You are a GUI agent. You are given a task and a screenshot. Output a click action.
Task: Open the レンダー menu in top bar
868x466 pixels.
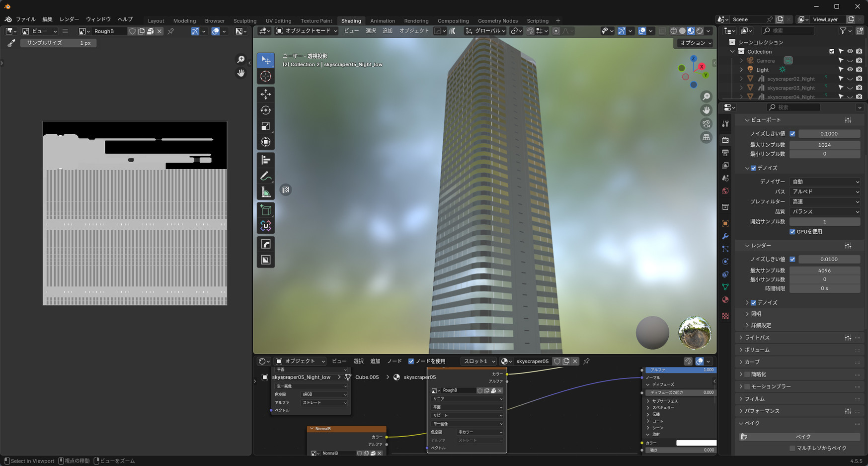69,19
